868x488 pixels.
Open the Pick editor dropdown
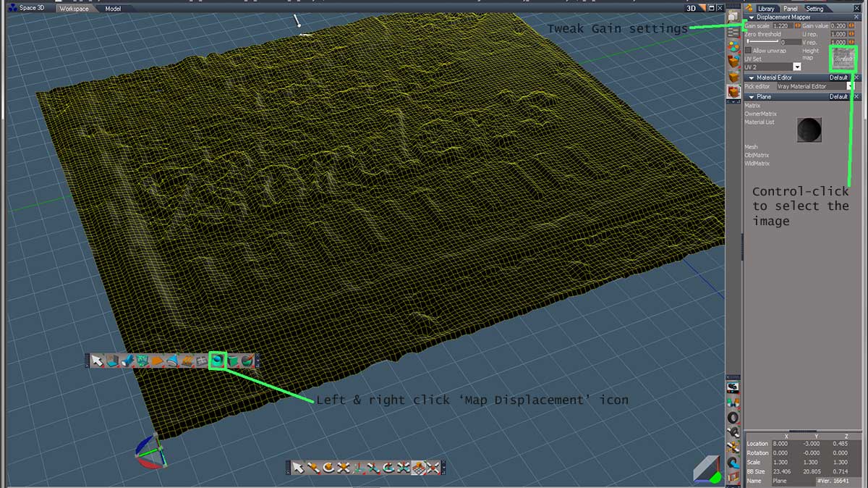[850, 86]
